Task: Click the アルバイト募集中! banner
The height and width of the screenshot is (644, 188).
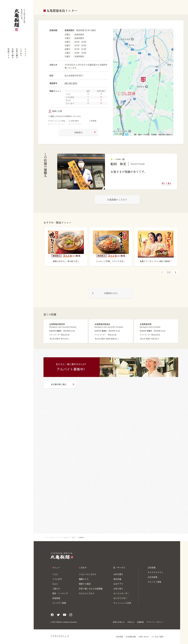Action: point(111,367)
